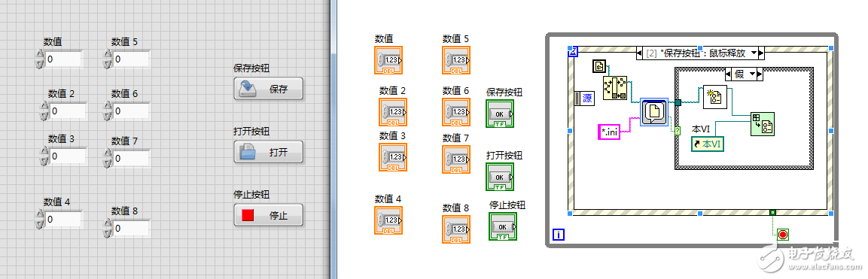This screenshot has height=279, width=868.
Task: Click the stepper arrows beside 数值 8 field
Action: (x=108, y=228)
